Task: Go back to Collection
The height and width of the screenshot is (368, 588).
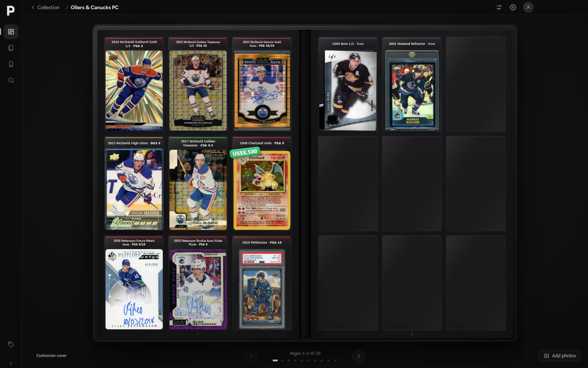Action: [x=45, y=7]
